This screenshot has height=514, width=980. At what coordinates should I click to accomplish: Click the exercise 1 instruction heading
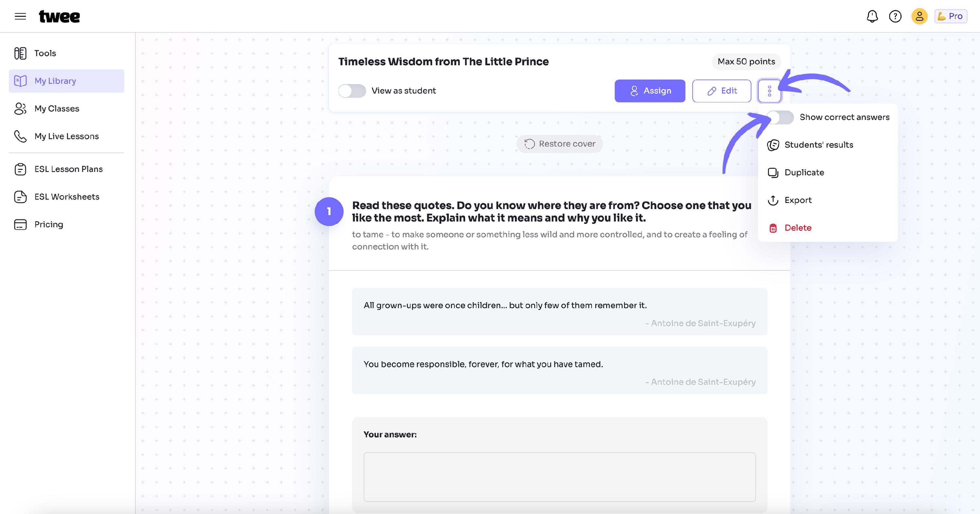[552, 212]
